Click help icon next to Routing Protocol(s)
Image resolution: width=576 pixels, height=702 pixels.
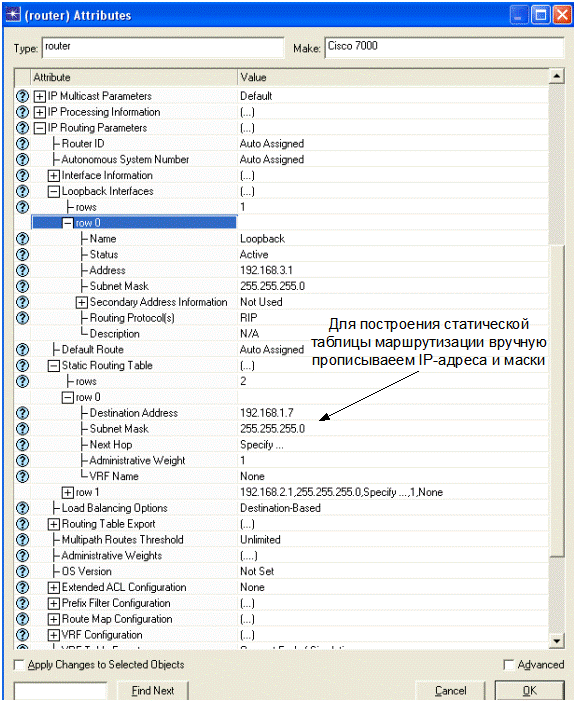pos(22,318)
